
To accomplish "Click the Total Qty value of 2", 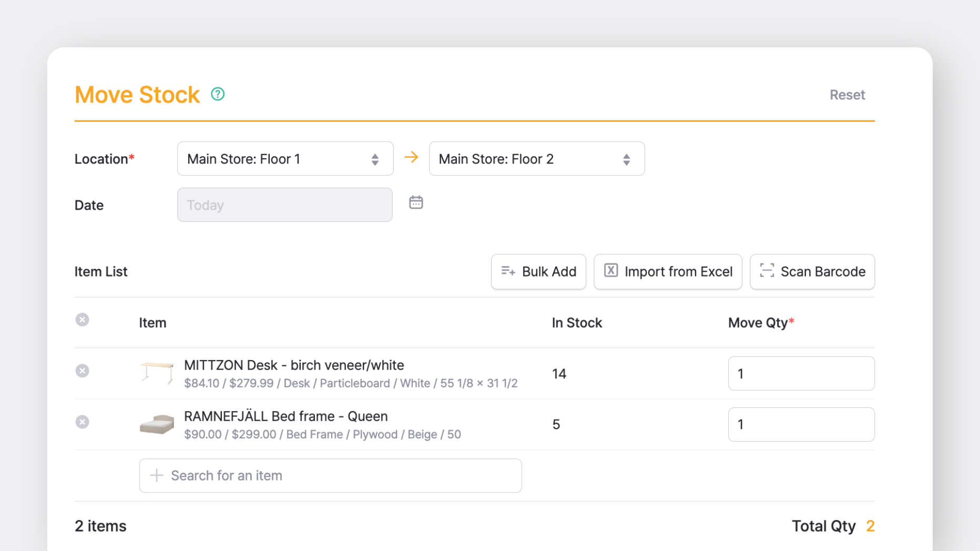I will click(870, 525).
